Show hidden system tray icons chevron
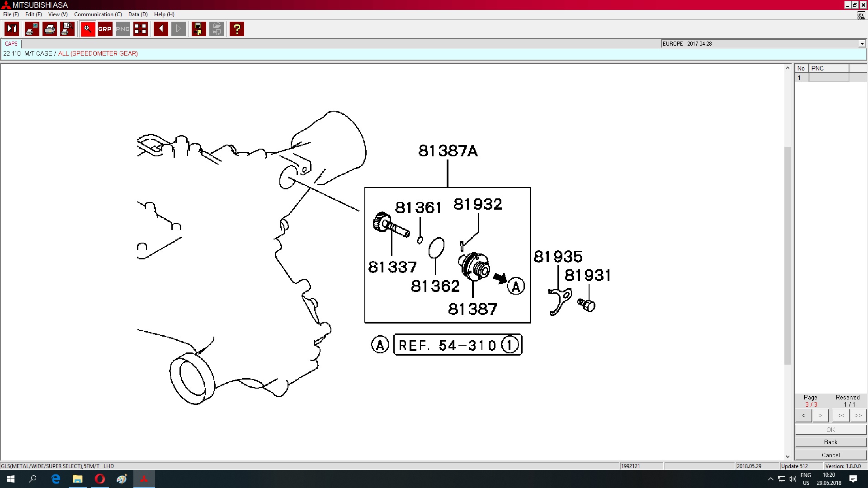The width and height of the screenshot is (868, 488). click(x=770, y=479)
